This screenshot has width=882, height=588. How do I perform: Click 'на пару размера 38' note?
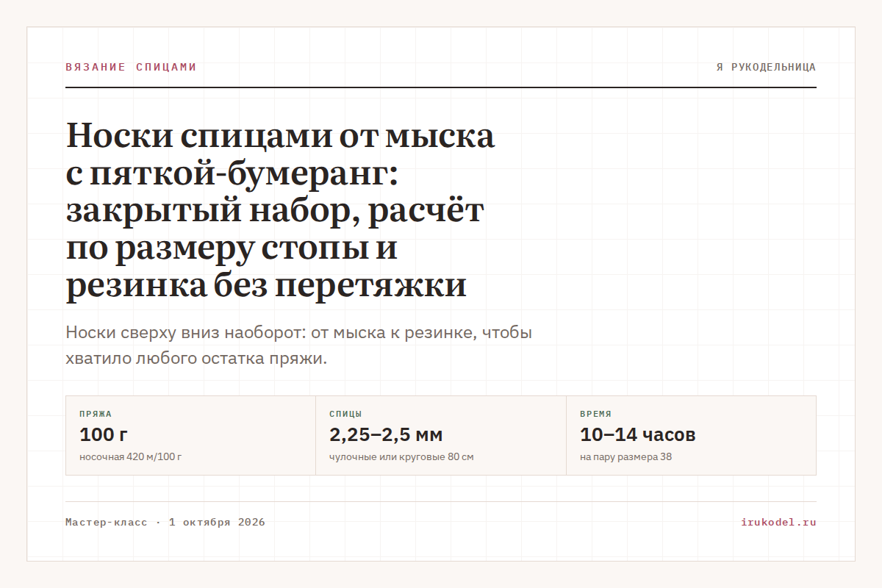(625, 457)
